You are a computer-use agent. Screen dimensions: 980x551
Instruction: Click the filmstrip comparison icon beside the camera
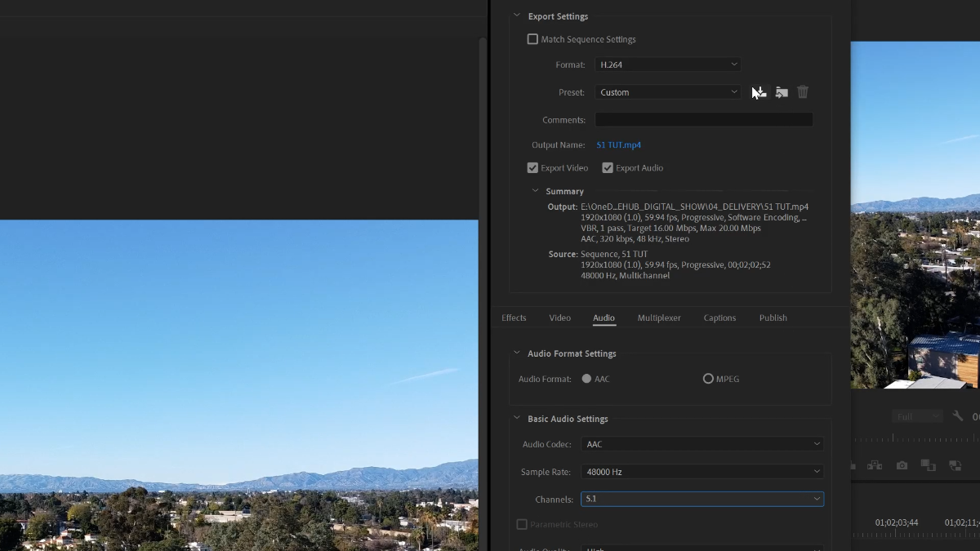click(928, 465)
